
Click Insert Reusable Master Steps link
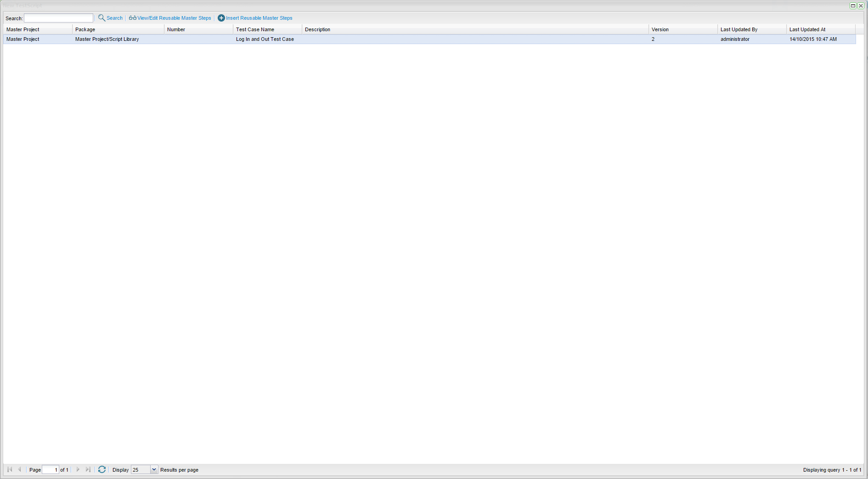pos(259,18)
